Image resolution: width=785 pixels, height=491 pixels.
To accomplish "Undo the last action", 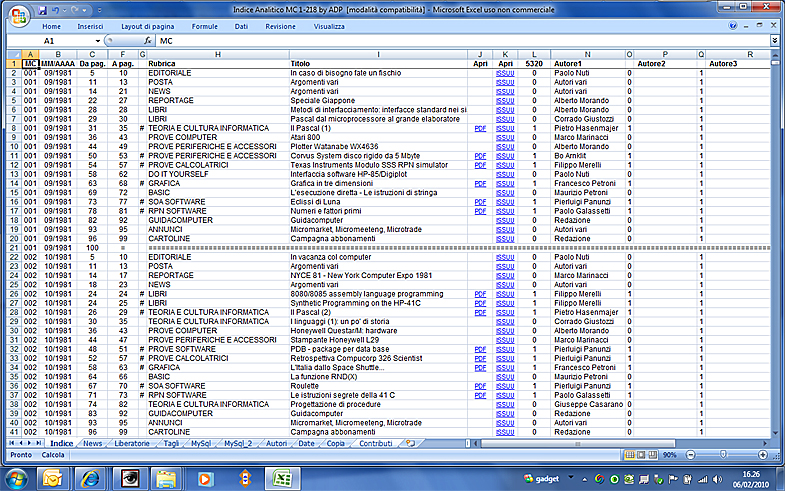I will tap(56, 10).
